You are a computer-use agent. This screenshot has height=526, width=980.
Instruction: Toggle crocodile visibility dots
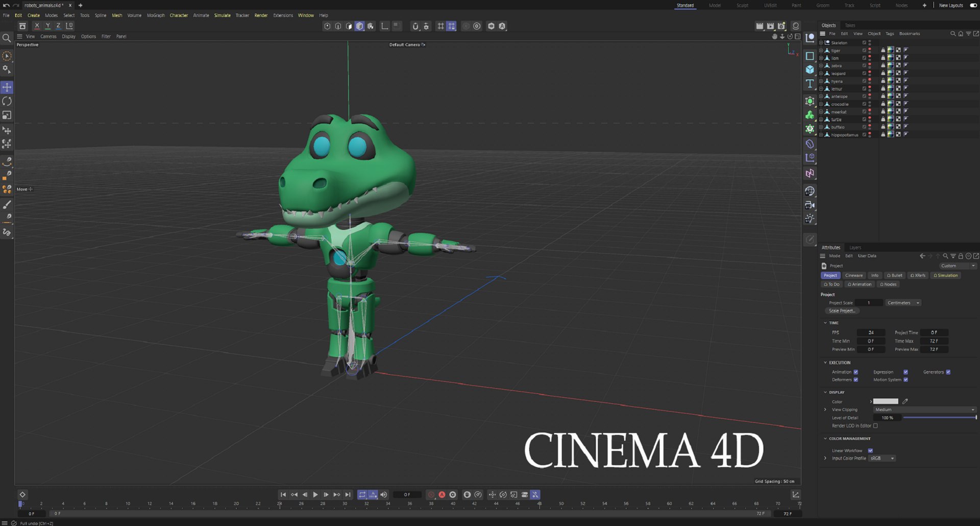click(x=870, y=104)
